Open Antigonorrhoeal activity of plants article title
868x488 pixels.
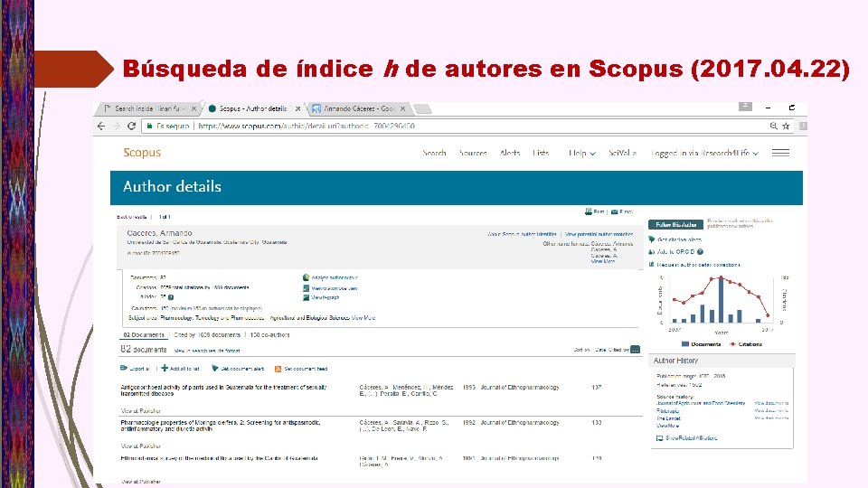(223, 390)
